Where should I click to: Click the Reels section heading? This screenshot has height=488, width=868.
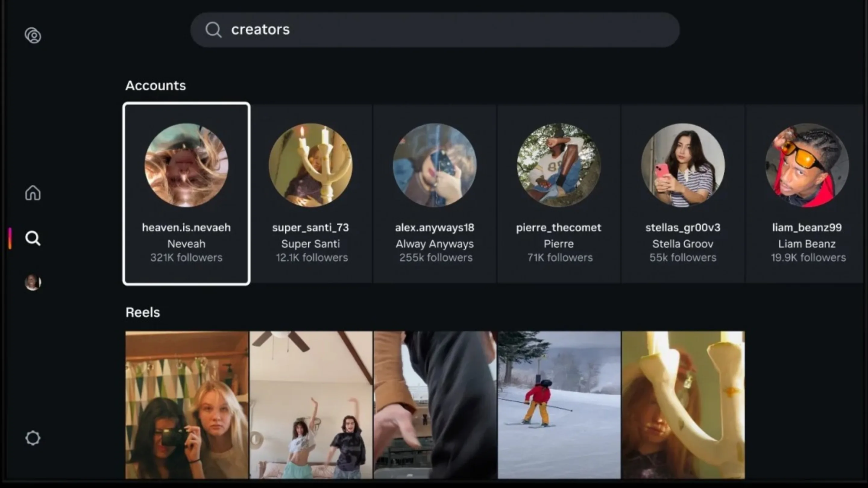pyautogui.click(x=143, y=312)
